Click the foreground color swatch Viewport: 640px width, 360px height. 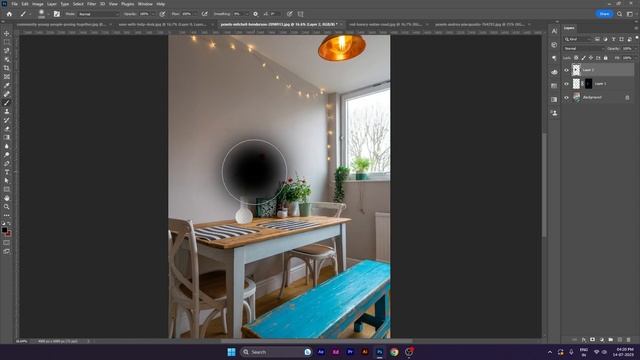4,230
